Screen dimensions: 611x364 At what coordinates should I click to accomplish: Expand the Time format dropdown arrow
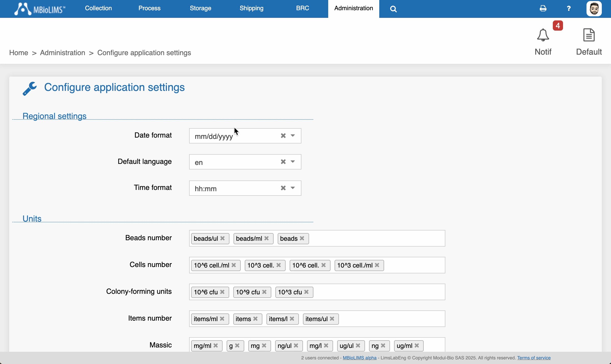293,188
